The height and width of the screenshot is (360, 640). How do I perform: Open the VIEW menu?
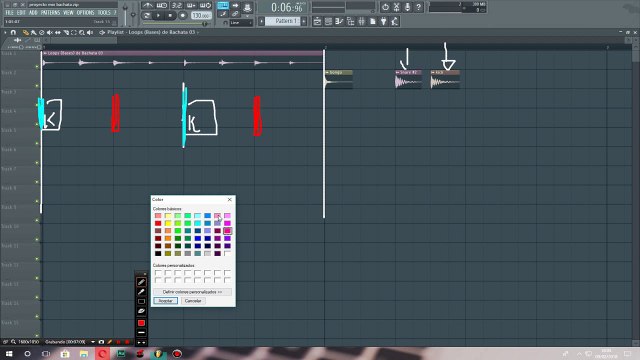pyautogui.click(x=68, y=13)
